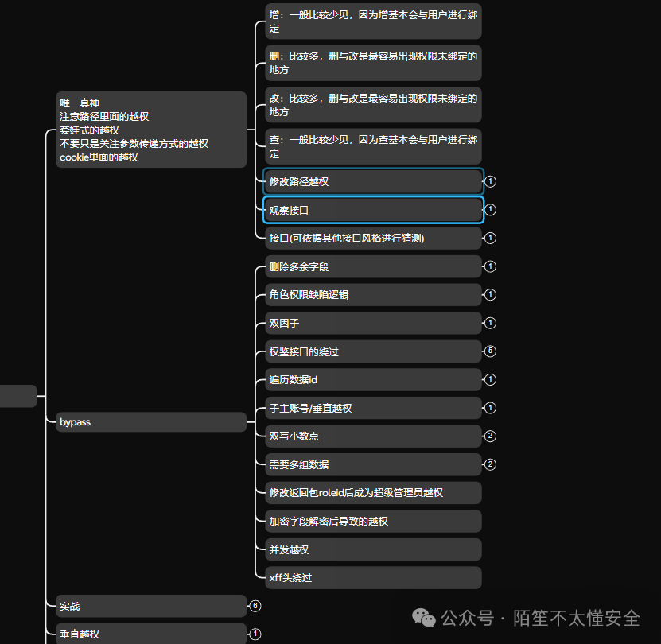The image size is (661, 644).
Task: Select the 唯一真神 topic node
Action: 151,130
